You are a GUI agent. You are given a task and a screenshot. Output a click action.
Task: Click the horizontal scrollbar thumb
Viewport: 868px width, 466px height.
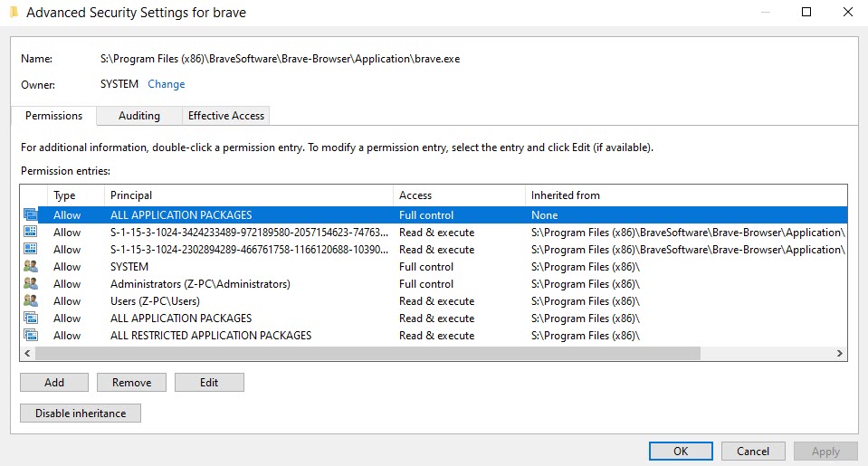[368, 353]
